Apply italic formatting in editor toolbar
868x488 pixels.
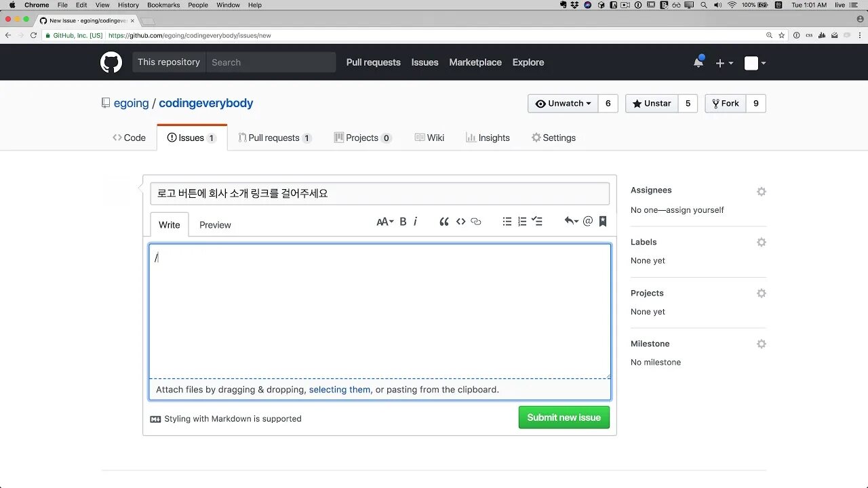pyautogui.click(x=415, y=222)
